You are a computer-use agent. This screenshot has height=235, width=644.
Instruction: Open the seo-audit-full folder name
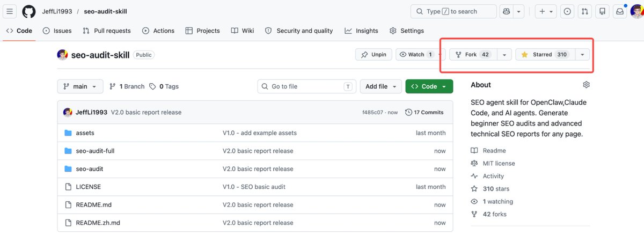(x=96, y=151)
